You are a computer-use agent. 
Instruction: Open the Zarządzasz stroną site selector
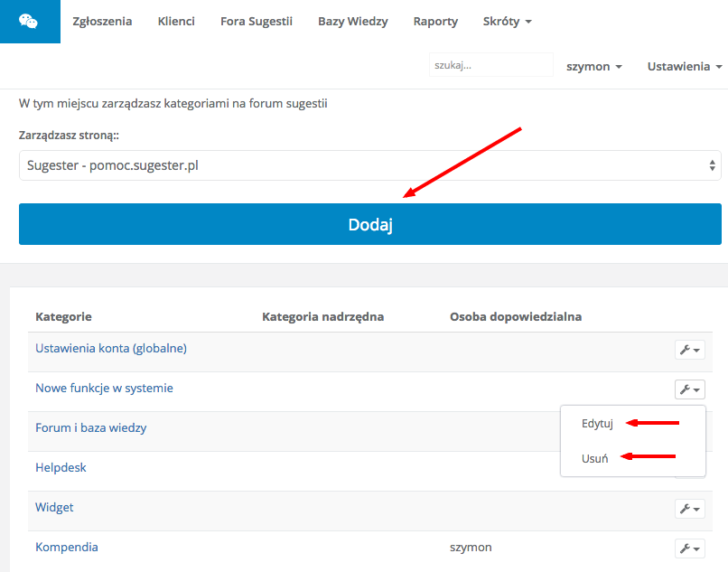(370, 165)
